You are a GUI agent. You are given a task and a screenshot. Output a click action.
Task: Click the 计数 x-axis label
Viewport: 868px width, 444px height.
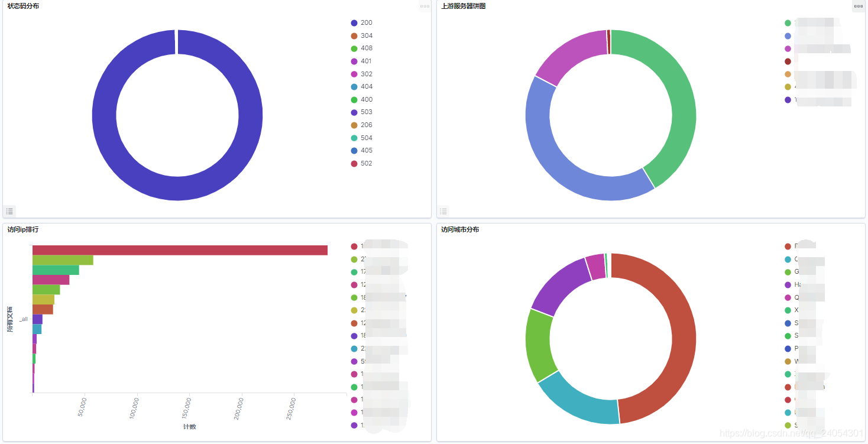coord(189,426)
